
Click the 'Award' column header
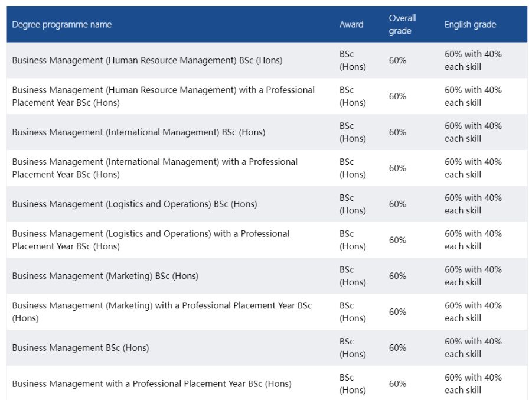point(351,24)
